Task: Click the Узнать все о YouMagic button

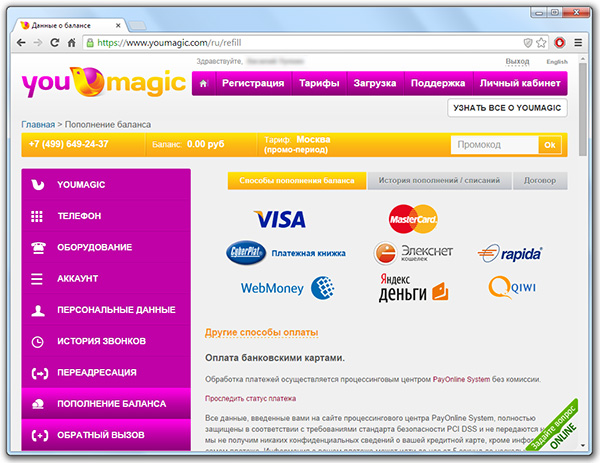Action: (507, 108)
